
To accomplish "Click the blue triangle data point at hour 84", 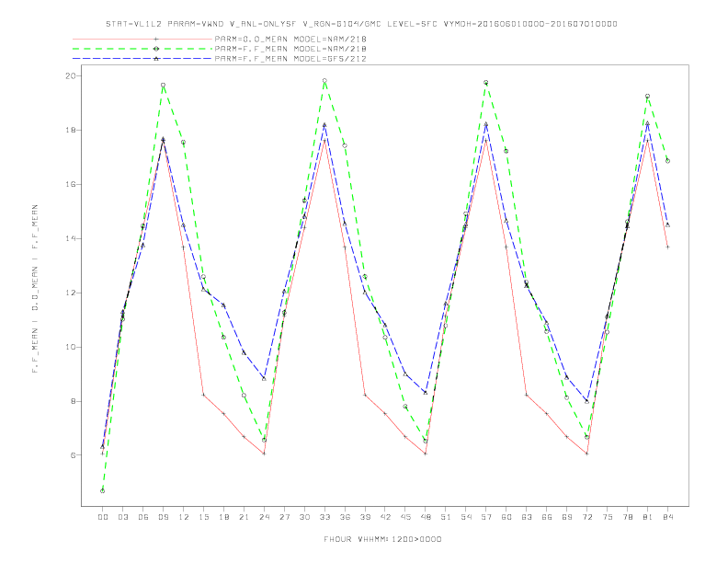I will (x=667, y=224).
